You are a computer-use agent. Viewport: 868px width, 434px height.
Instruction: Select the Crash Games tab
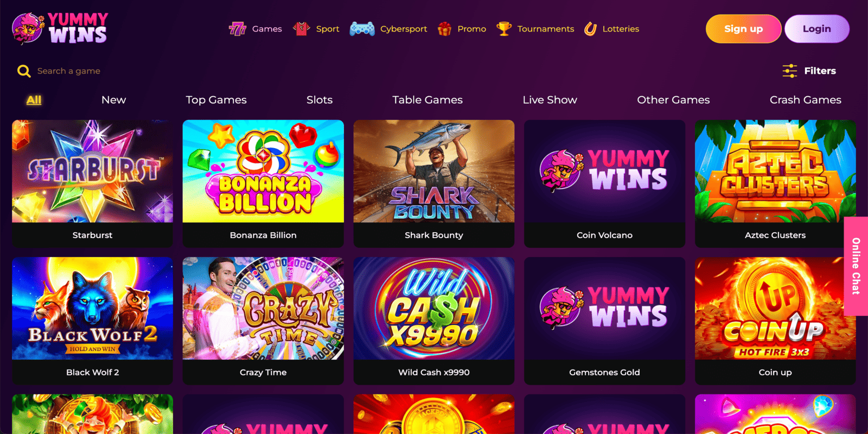[805, 100]
